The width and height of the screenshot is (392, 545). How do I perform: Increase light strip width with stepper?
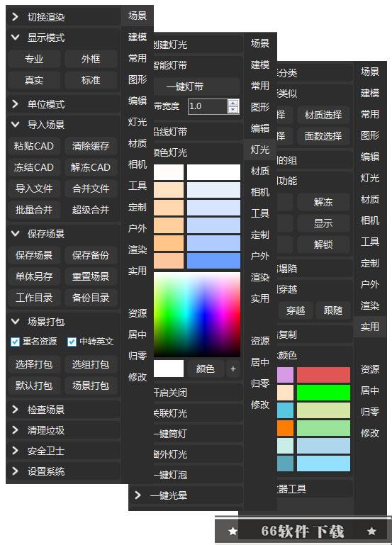(233, 103)
